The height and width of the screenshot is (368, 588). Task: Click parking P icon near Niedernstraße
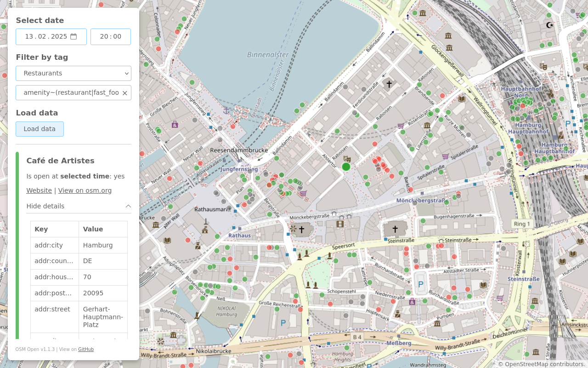(x=420, y=284)
